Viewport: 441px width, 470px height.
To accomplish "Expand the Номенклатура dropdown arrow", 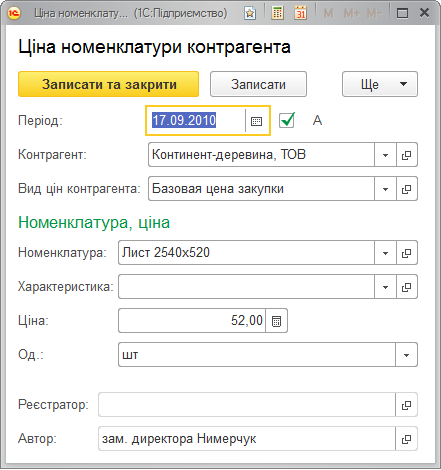I will 385,253.
